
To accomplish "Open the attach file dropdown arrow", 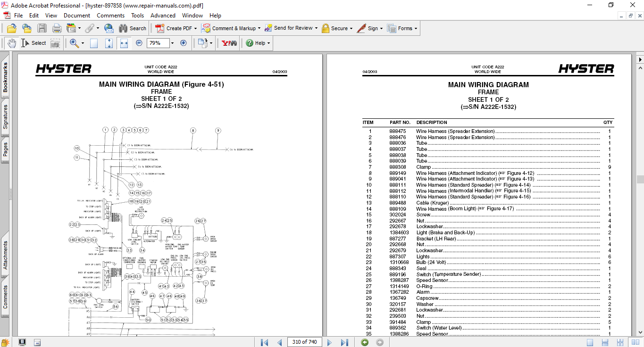I will 97,29.
